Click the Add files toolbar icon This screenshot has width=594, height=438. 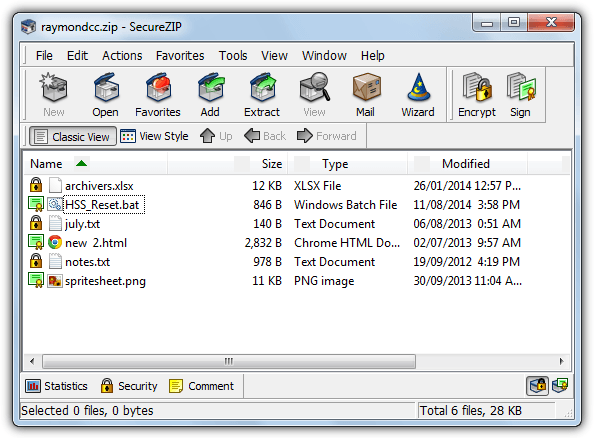(211, 88)
